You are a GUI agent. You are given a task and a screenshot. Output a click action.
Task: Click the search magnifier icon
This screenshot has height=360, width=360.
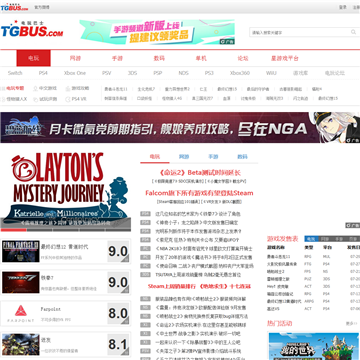point(353,32)
